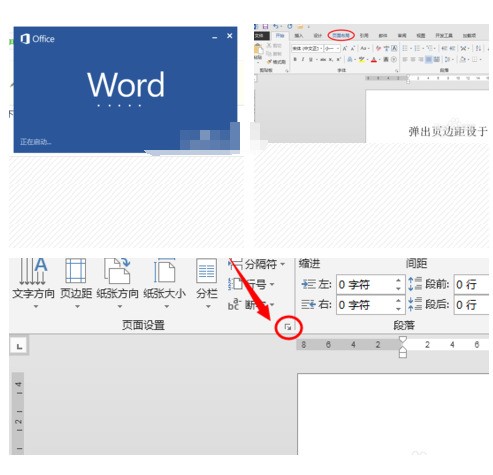This screenshot has height=475, width=493.
Task: Open the Hyphenation (断字) dropdown
Action: coord(252,304)
